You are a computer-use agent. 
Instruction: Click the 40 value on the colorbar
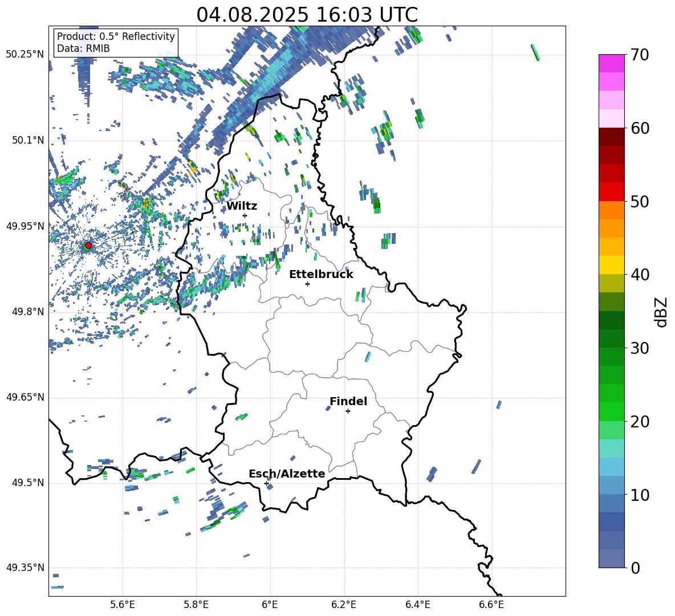click(640, 275)
